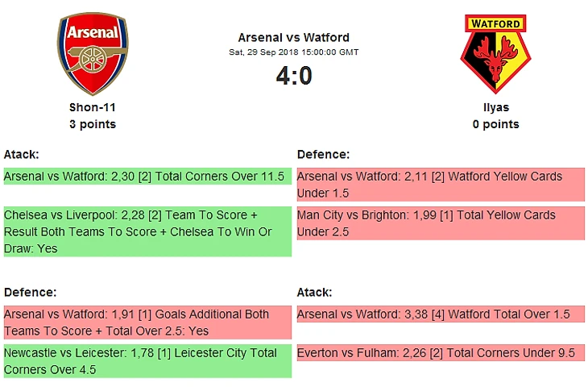Click the 4:0 match score
Image resolution: width=588 pixels, height=387 pixels.
294,76
